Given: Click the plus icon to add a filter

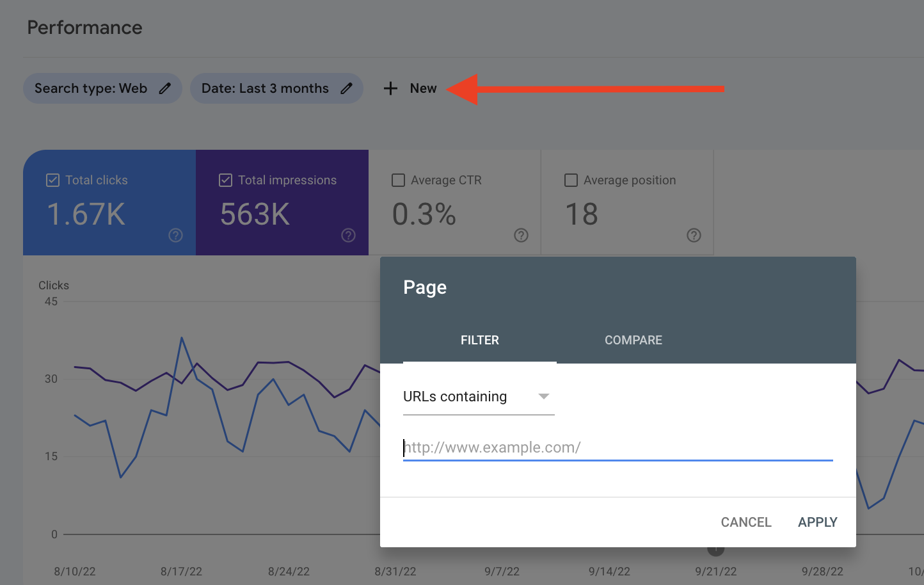Looking at the screenshot, I should (390, 88).
